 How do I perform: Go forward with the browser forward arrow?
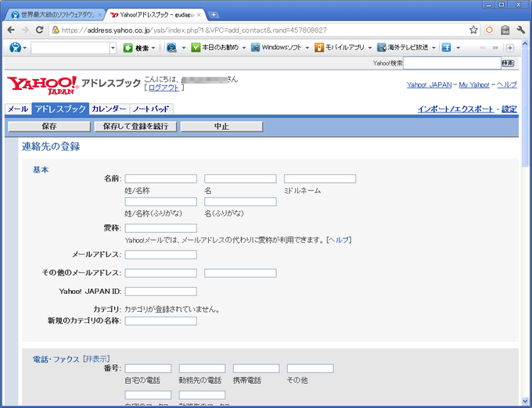tap(25, 30)
